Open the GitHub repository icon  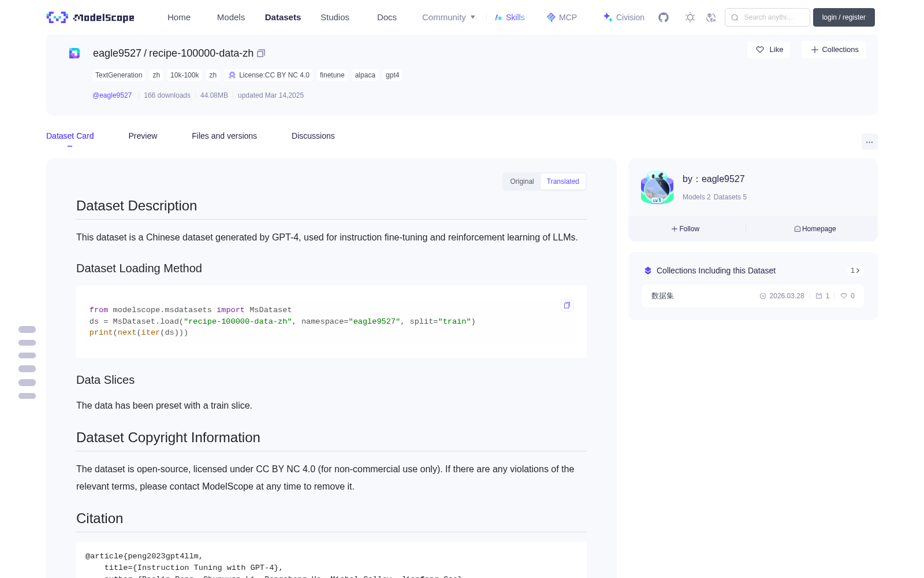(664, 17)
